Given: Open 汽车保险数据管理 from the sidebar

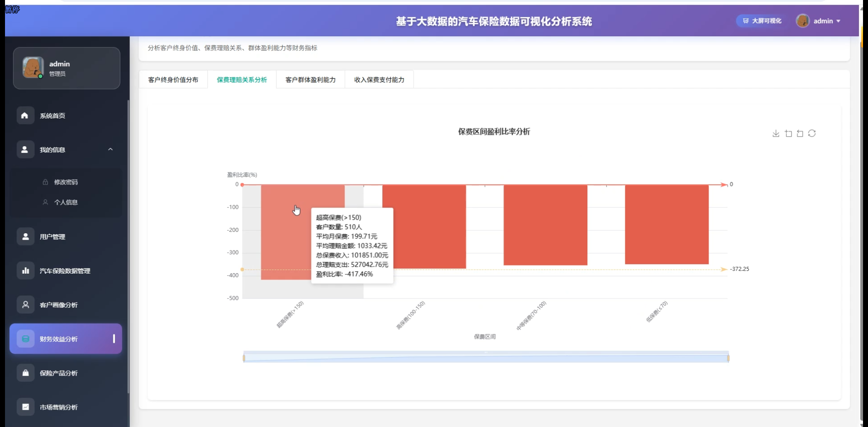Looking at the screenshot, I should tap(66, 271).
